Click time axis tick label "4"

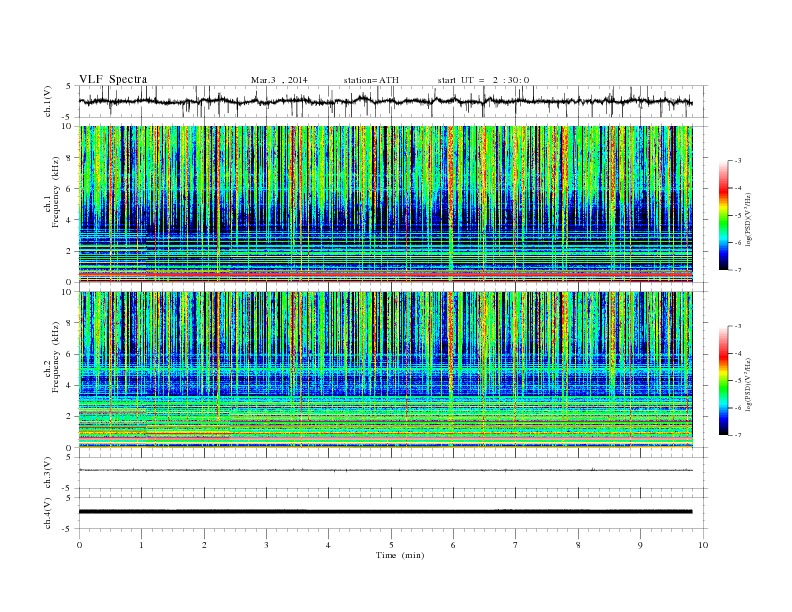(329, 545)
